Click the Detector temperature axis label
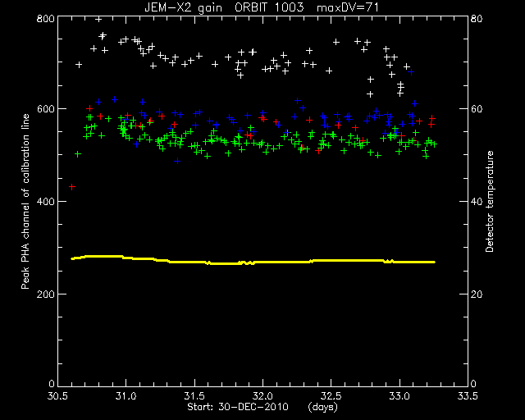 [490, 201]
